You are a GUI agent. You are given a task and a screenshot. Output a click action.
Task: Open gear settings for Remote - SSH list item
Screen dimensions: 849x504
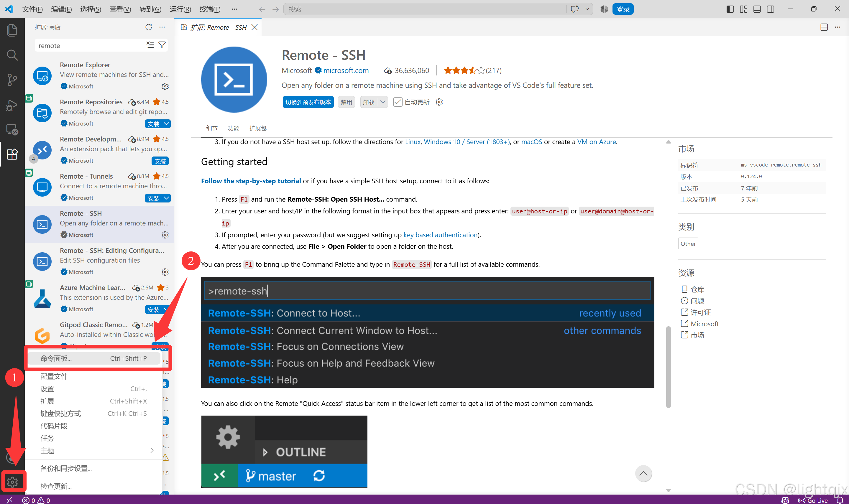click(165, 235)
